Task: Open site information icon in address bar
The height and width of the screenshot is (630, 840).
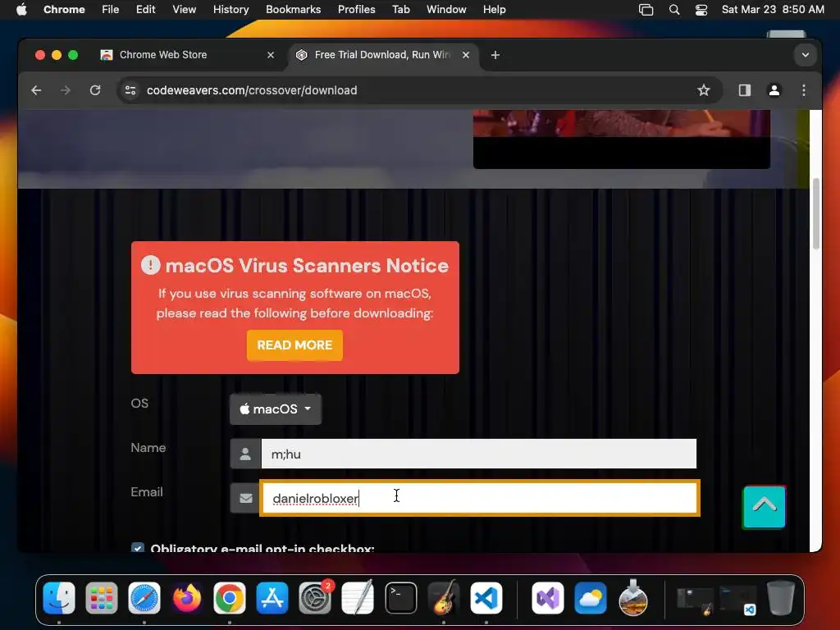Action: click(130, 90)
